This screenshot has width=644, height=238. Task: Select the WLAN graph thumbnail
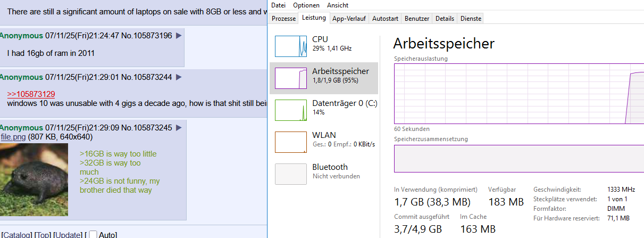click(x=291, y=142)
